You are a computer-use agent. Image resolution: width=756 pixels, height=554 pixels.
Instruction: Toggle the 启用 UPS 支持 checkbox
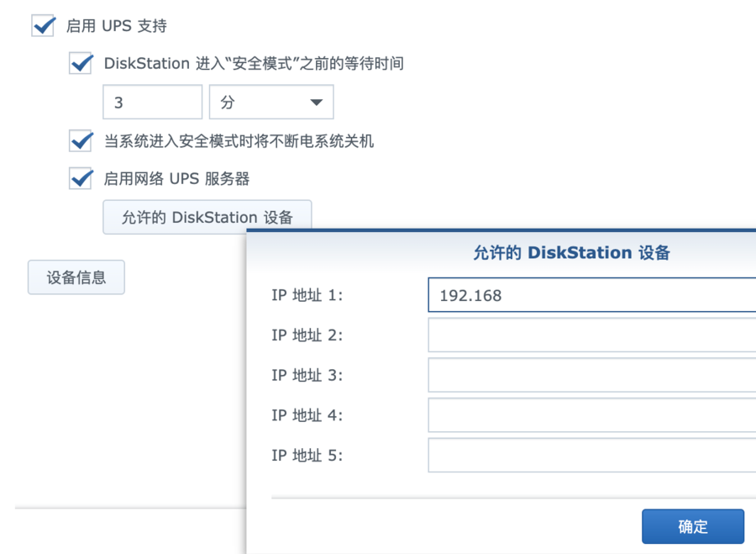click(x=44, y=25)
